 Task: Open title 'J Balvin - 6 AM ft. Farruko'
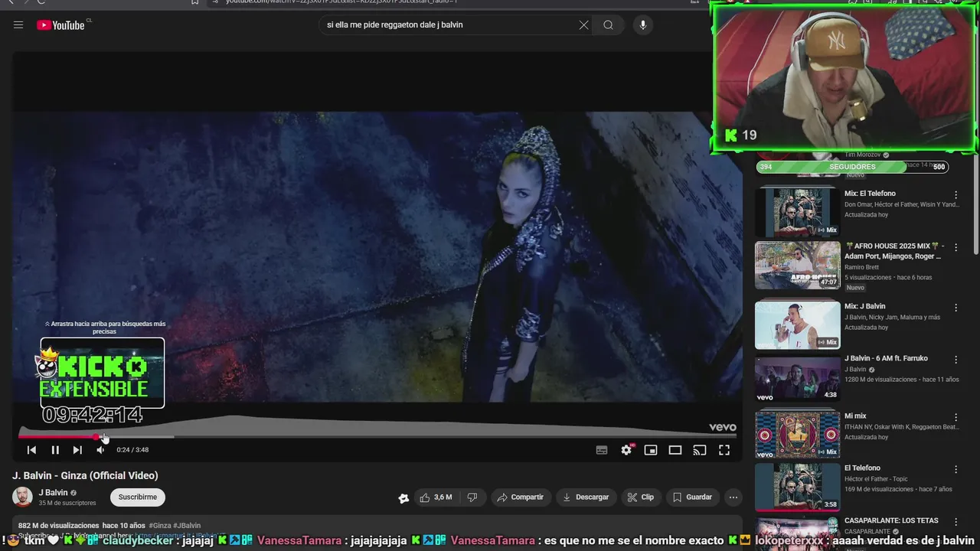[886, 358]
